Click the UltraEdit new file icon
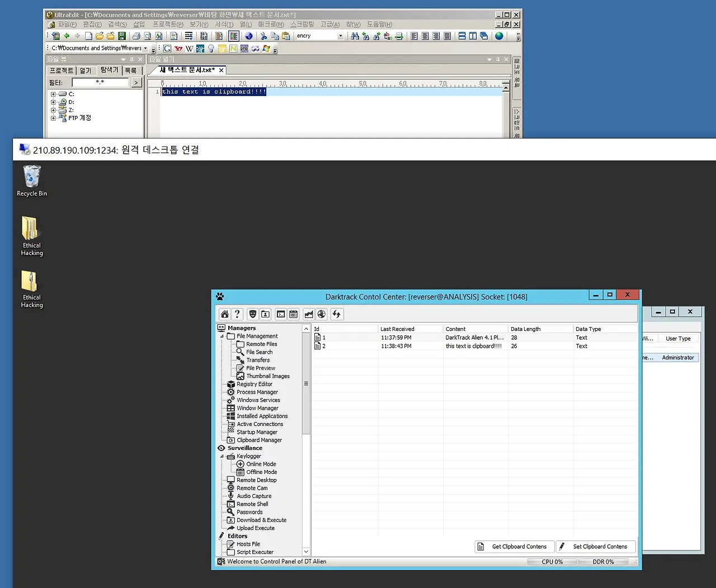The image size is (716, 588). point(88,36)
